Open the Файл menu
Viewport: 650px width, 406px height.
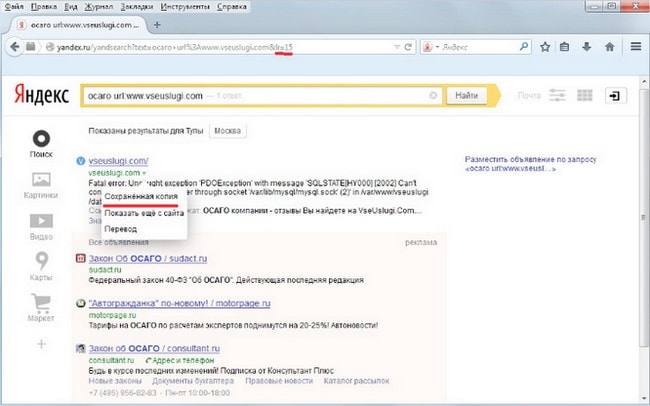point(14,7)
